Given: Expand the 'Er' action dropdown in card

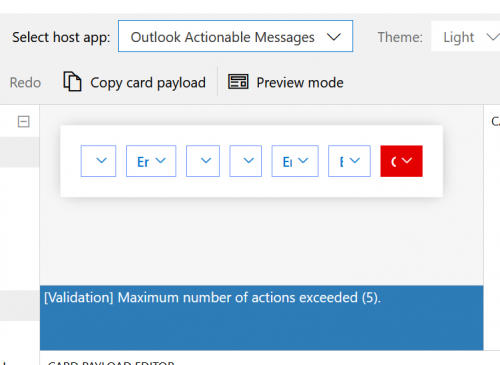Looking at the screenshot, I should pos(151,161).
